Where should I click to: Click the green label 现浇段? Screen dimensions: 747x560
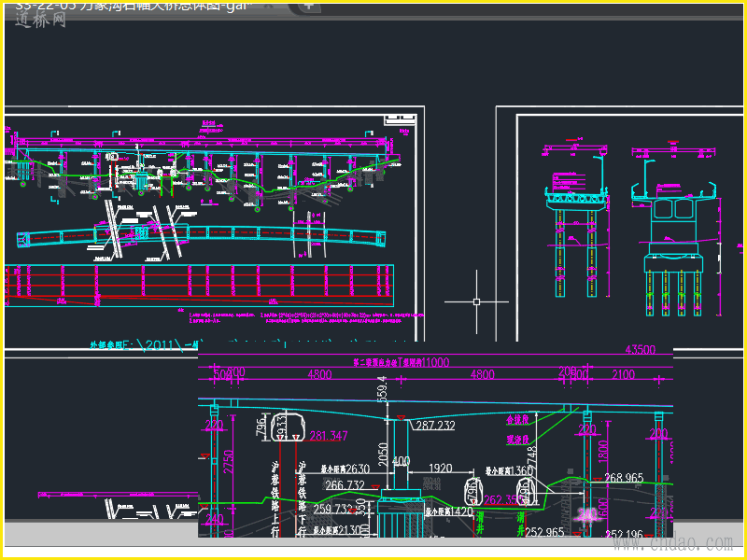click(x=518, y=439)
